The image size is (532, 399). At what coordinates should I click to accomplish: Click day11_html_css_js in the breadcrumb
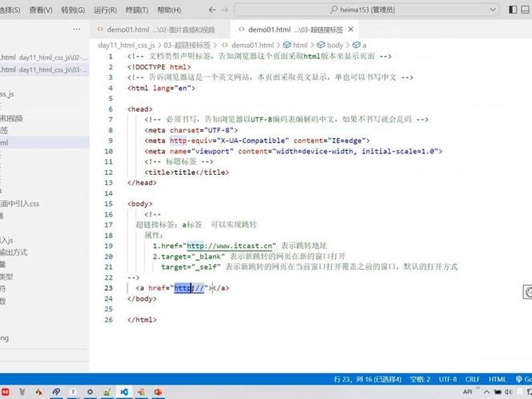tap(126, 45)
